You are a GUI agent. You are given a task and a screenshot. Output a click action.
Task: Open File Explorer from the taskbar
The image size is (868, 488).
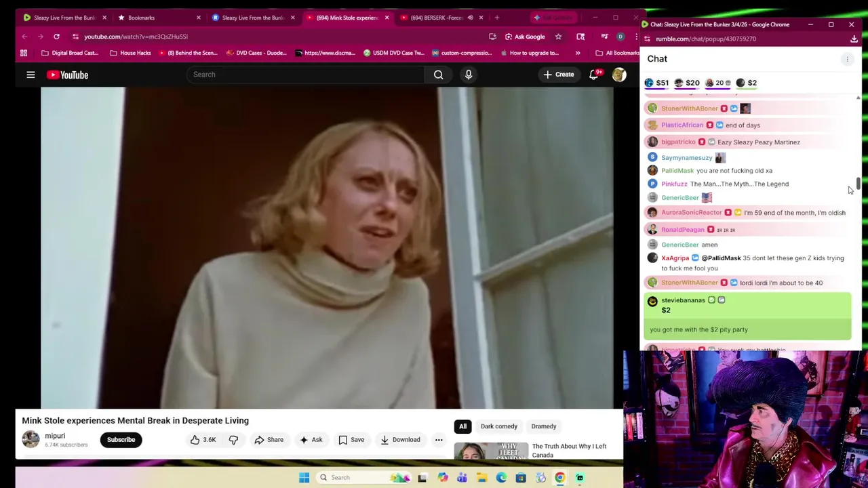(x=481, y=478)
